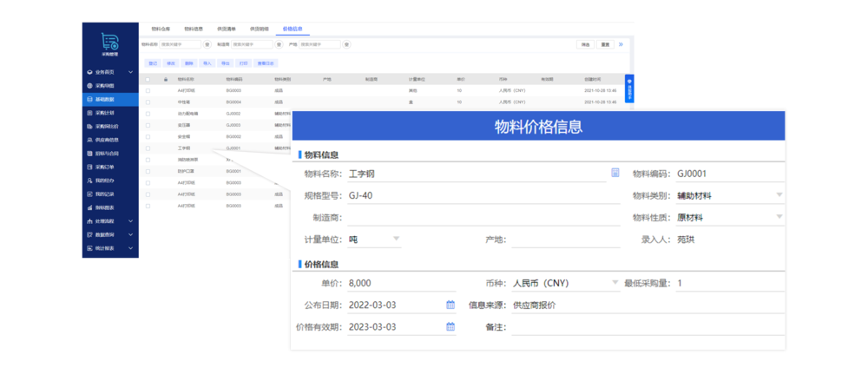868x381 pixels.
Task: Focus the 制造商 search keyword field
Action: click(252, 44)
